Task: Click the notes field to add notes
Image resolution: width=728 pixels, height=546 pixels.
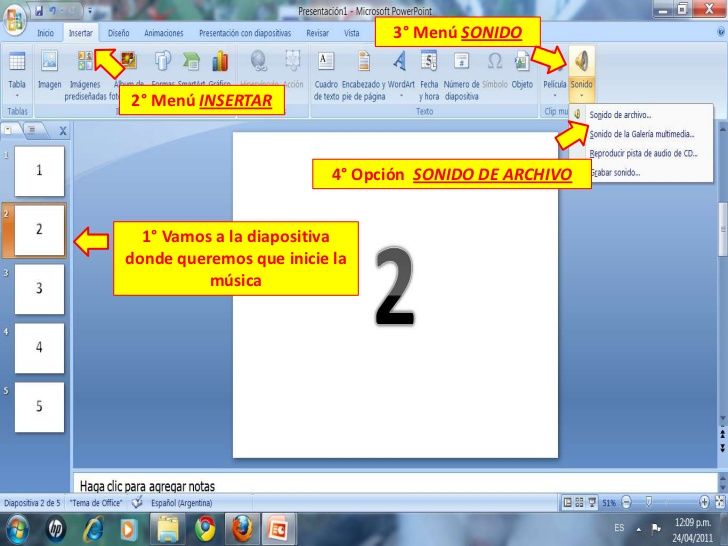Action: pos(396,483)
